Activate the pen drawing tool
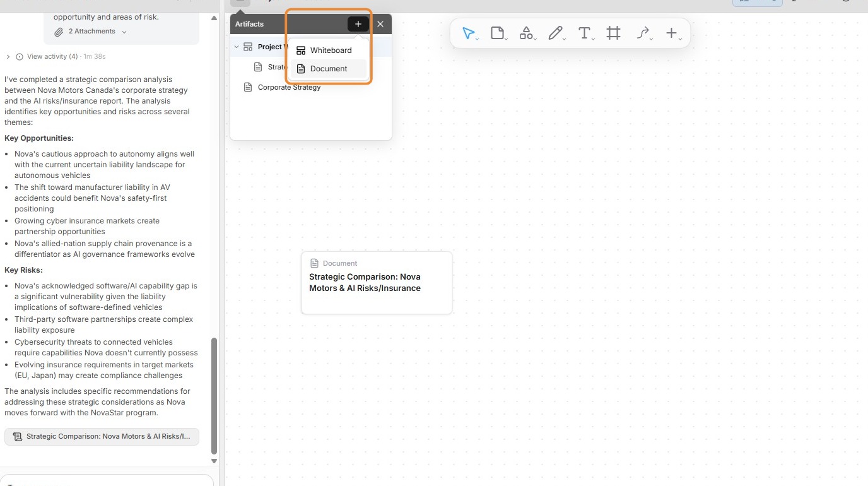Image resolution: width=868 pixels, height=486 pixels. pos(555,33)
